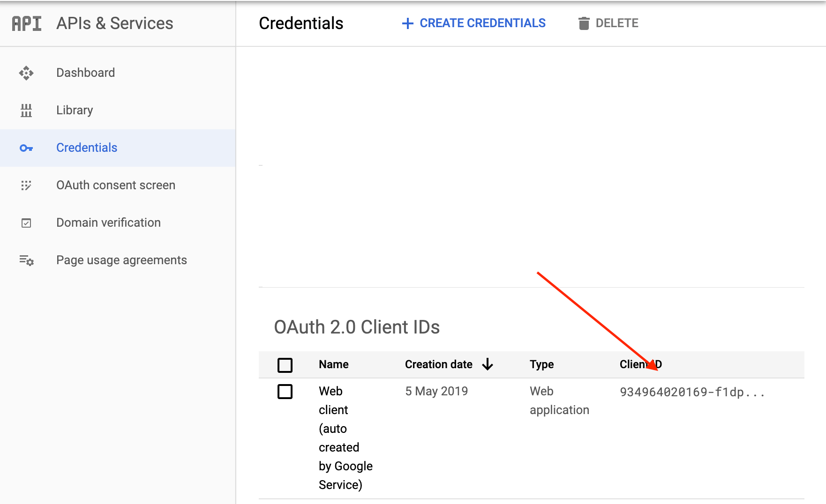Click the Domain verification checkmark icon
The width and height of the screenshot is (826, 504).
(x=26, y=223)
